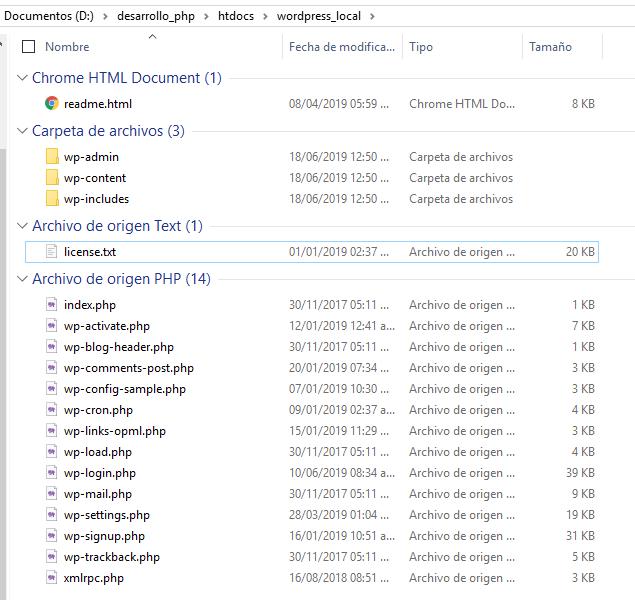Select the Carpeta de archivos (3) group title
The height and width of the screenshot is (600, 635).
[x=108, y=130]
